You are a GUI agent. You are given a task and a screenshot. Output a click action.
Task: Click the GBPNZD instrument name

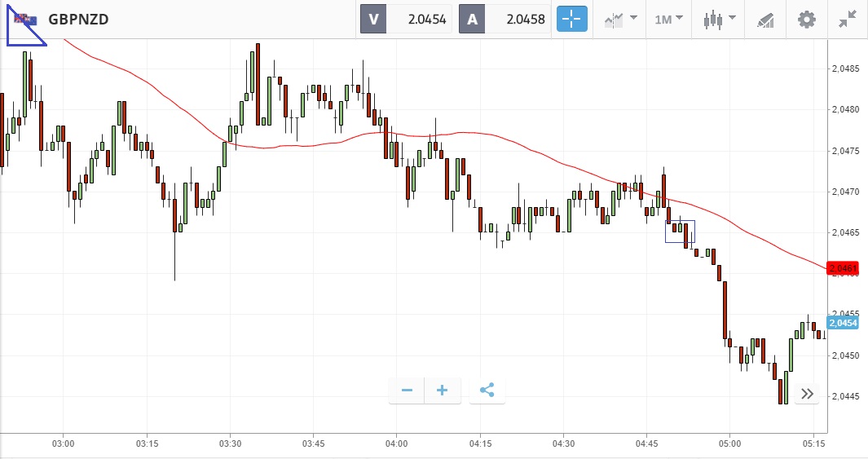(x=78, y=19)
